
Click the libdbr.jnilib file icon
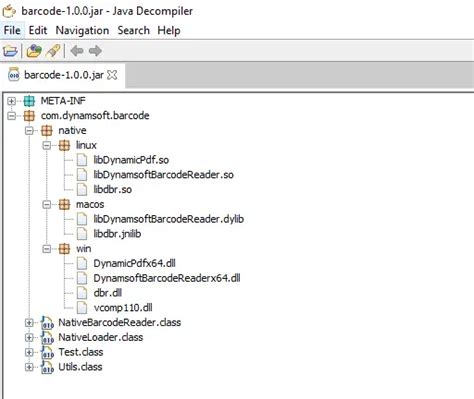82,234
